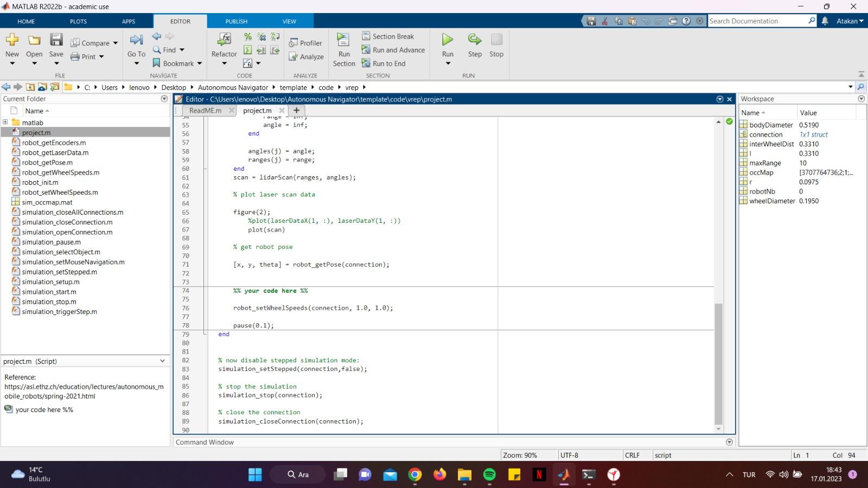
Task: Click the Run Section icon
Action: click(343, 40)
